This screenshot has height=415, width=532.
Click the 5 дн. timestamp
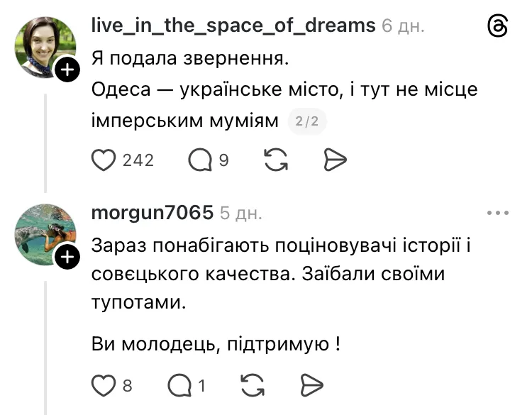(240, 213)
